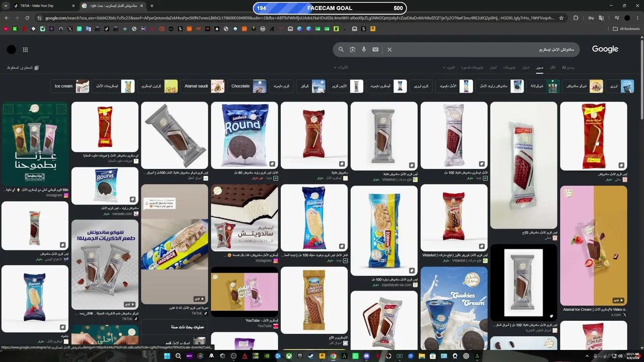Start voice search with the microphone icon
The image size is (644, 362).
click(364, 49)
